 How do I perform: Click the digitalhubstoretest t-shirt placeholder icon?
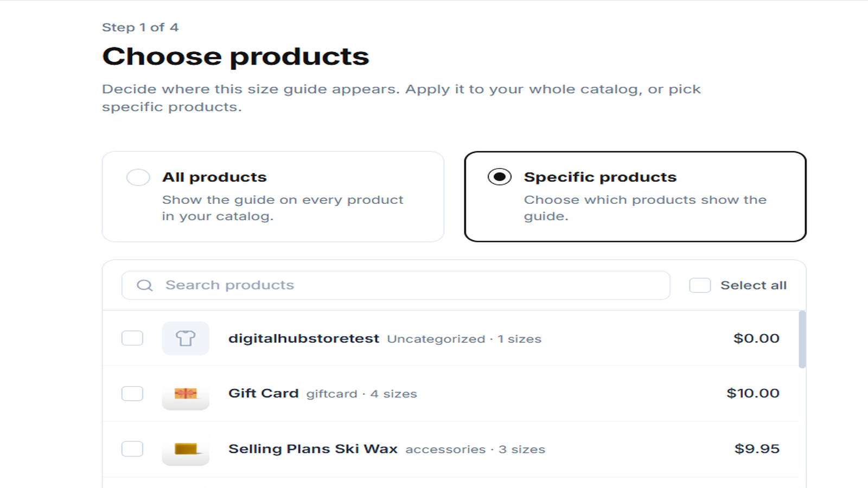tap(186, 338)
